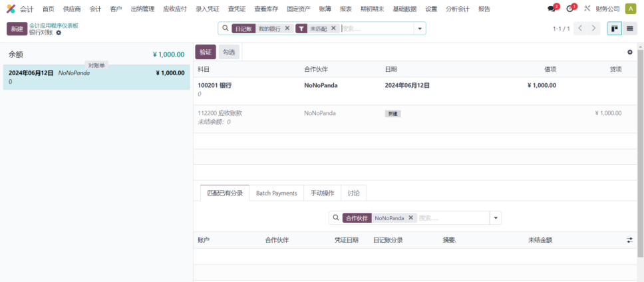Open the debug tools wrench icon
Image resolution: width=644 pixels, height=282 pixels.
pos(587,9)
